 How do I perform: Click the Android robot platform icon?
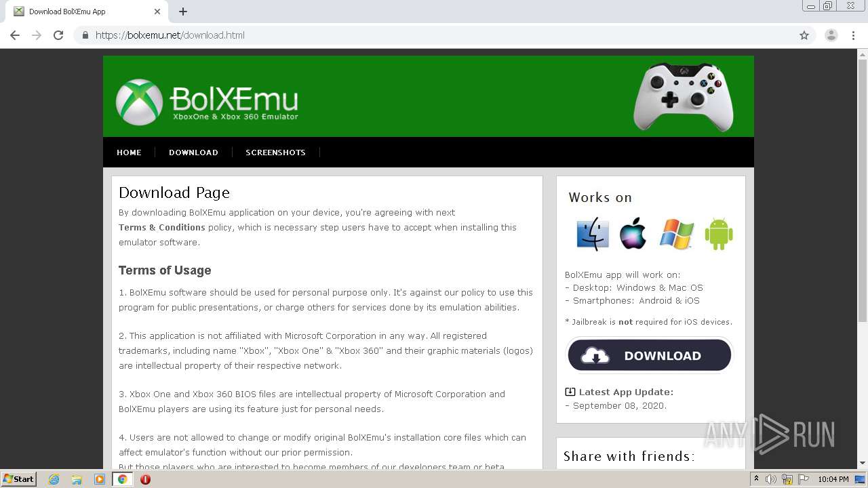[x=719, y=234]
